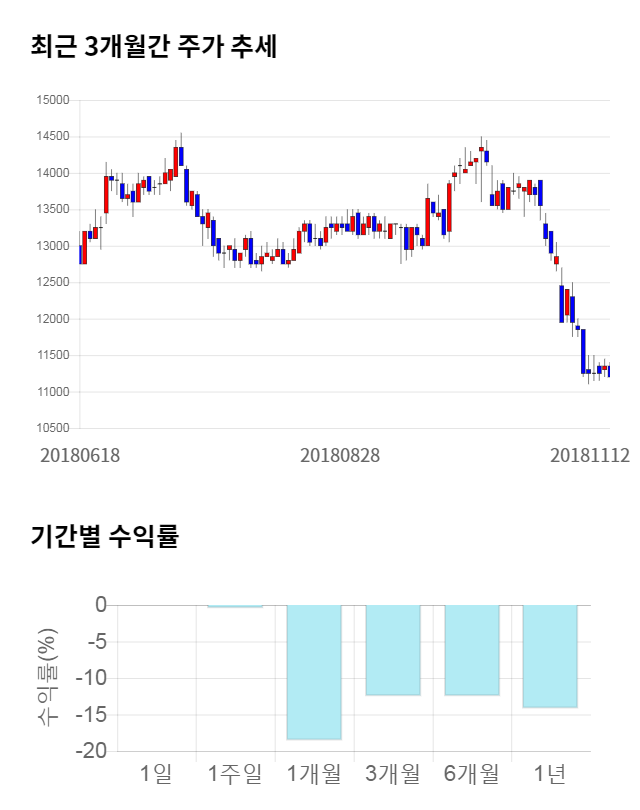Click the 20180618 date label
The image size is (640, 810).
tap(80, 455)
